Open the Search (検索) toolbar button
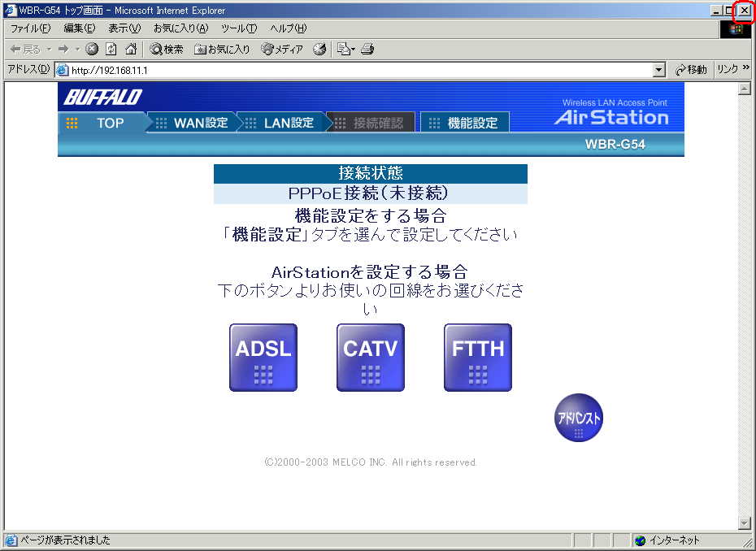 [x=167, y=50]
